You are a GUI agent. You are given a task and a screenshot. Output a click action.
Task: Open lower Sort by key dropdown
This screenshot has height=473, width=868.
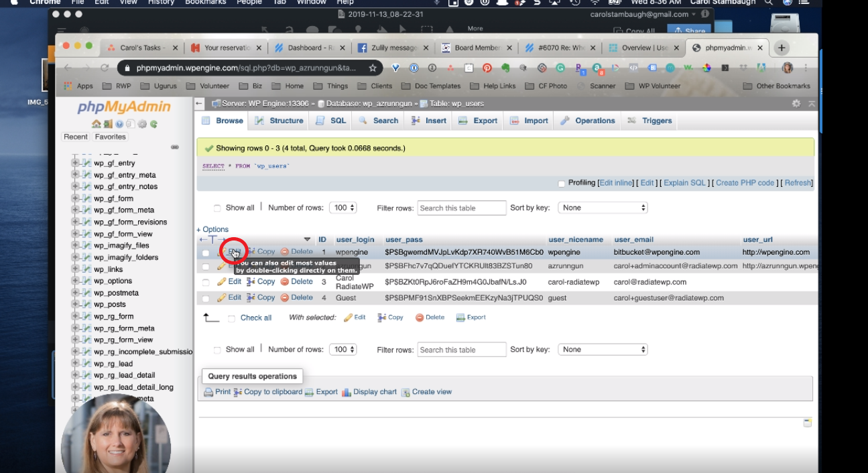[x=603, y=349]
